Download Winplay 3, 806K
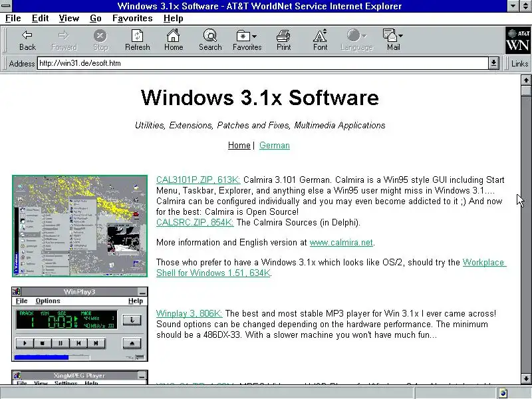 (189, 313)
